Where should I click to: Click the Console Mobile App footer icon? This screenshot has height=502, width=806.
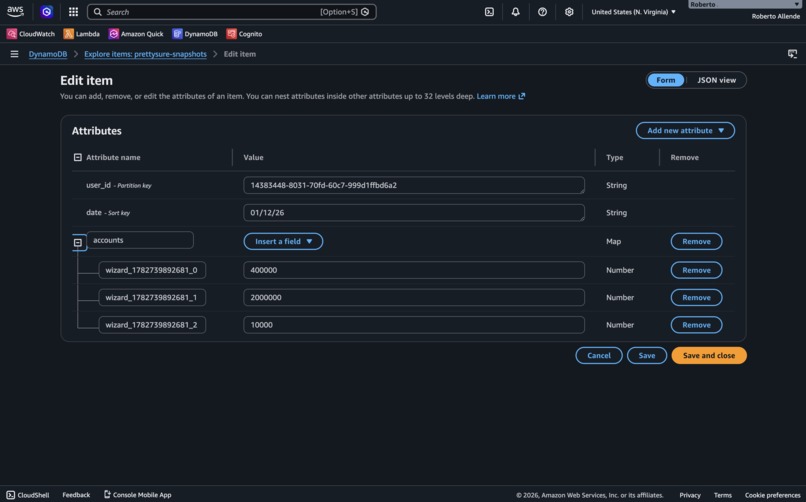pyautogui.click(x=107, y=494)
